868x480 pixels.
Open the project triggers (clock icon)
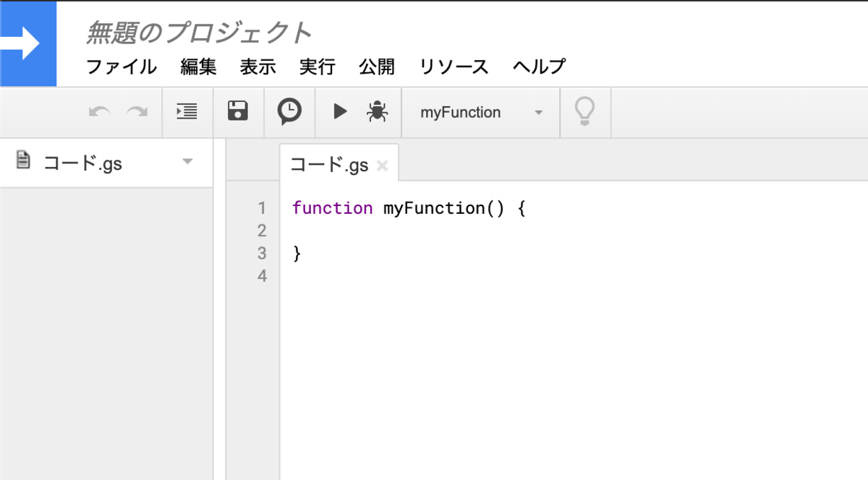[x=289, y=112]
